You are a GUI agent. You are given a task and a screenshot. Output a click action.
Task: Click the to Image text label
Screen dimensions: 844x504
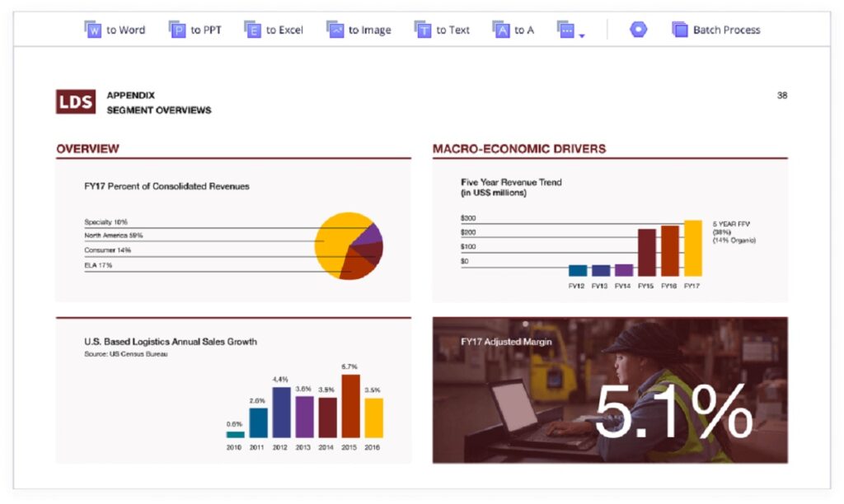[x=370, y=30]
